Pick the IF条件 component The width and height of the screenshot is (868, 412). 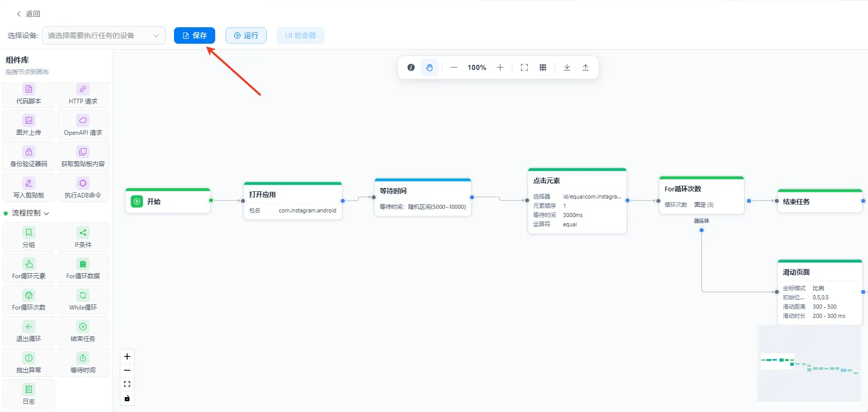pos(83,238)
